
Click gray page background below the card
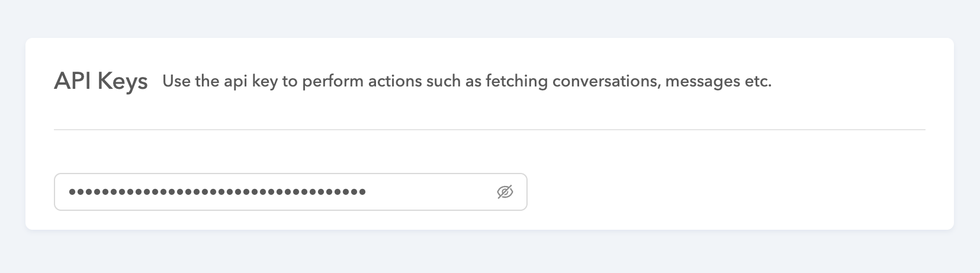(x=489, y=252)
